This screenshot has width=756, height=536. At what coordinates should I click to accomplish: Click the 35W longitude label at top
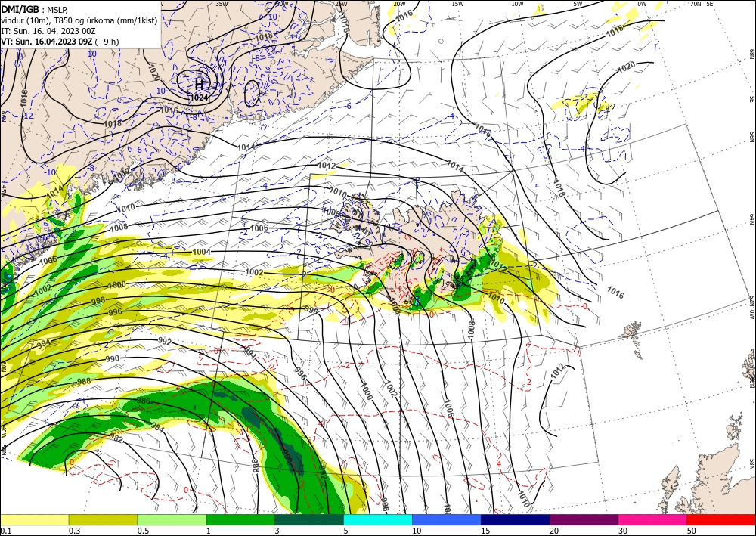click(x=222, y=4)
